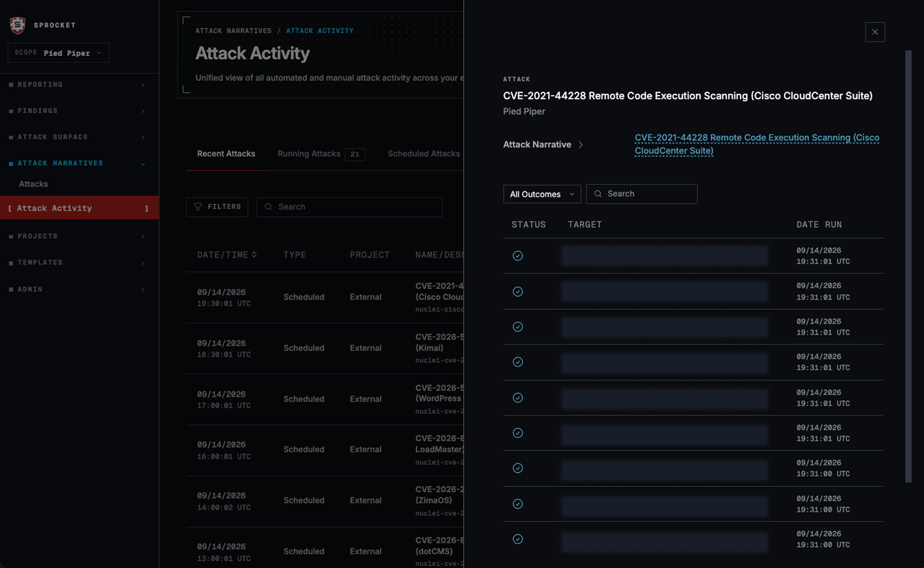Open the Filters button

coord(217,207)
